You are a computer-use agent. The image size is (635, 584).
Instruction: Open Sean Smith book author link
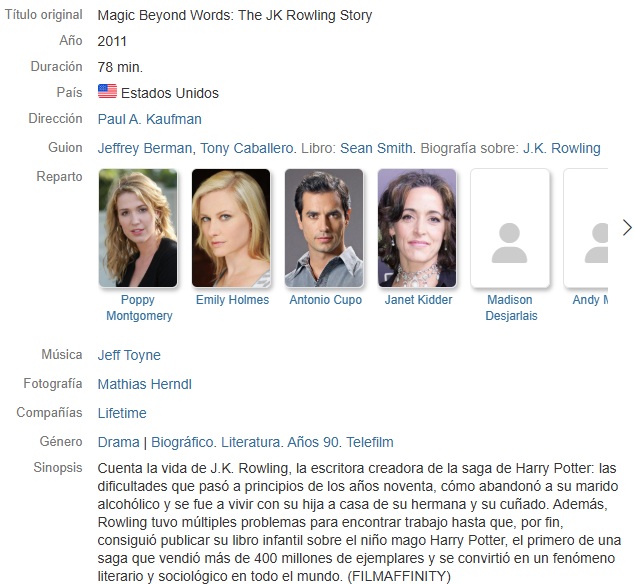coord(376,148)
